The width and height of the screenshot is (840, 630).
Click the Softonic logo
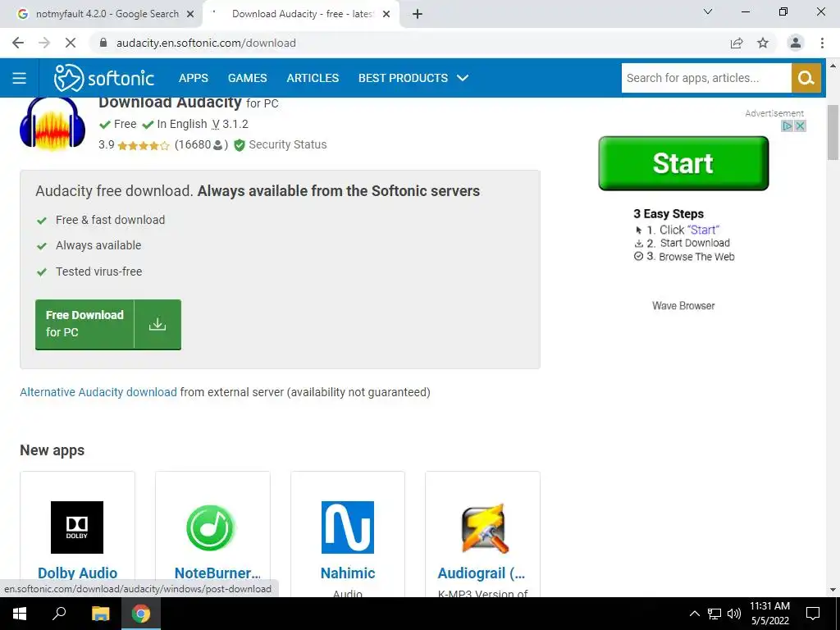point(104,78)
